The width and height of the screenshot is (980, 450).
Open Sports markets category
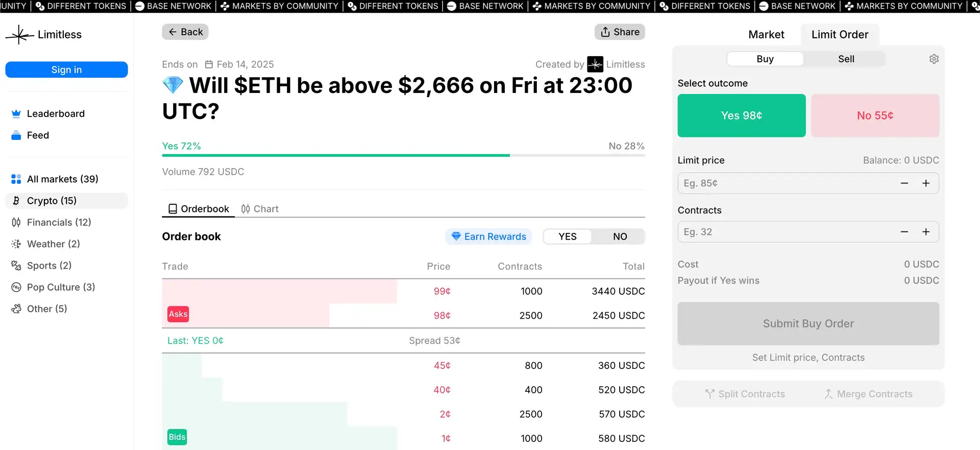tap(49, 266)
